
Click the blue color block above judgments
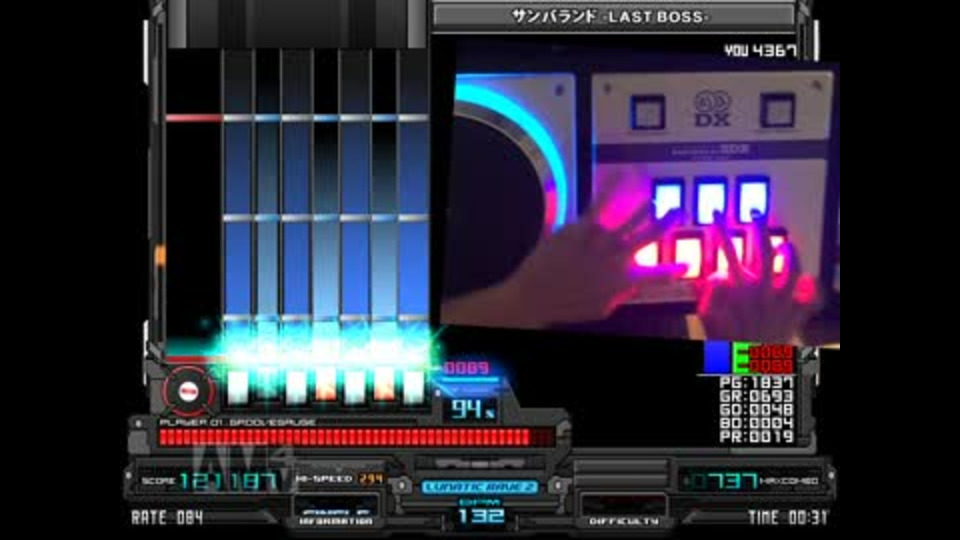(718, 357)
